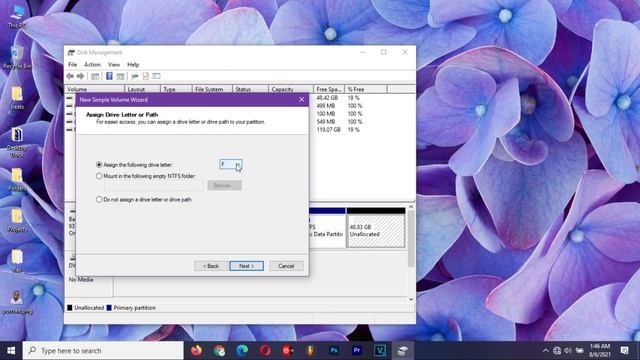Click the Windows Start button

click(x=11, y=350)
